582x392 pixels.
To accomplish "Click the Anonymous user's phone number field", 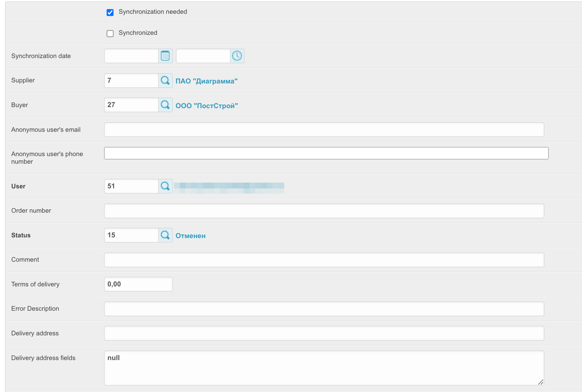I will point(326,153).
